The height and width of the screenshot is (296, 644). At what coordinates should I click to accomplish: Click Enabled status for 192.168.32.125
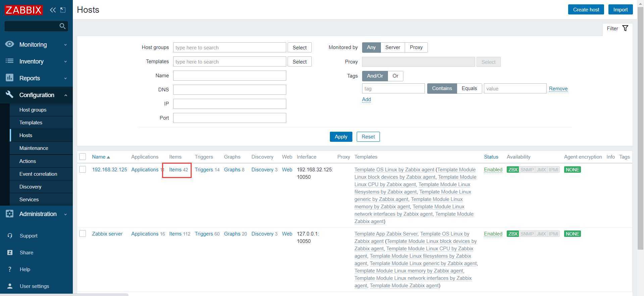493,170
